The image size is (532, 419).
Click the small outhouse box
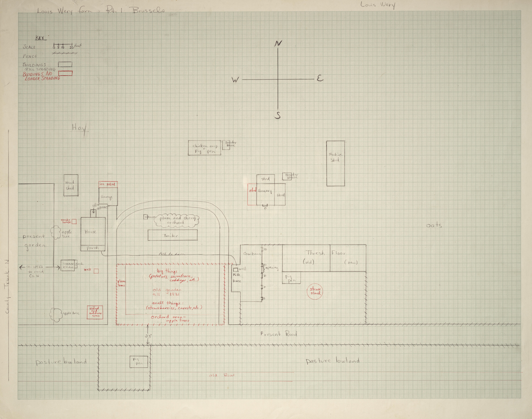click(x=146, y=217)
